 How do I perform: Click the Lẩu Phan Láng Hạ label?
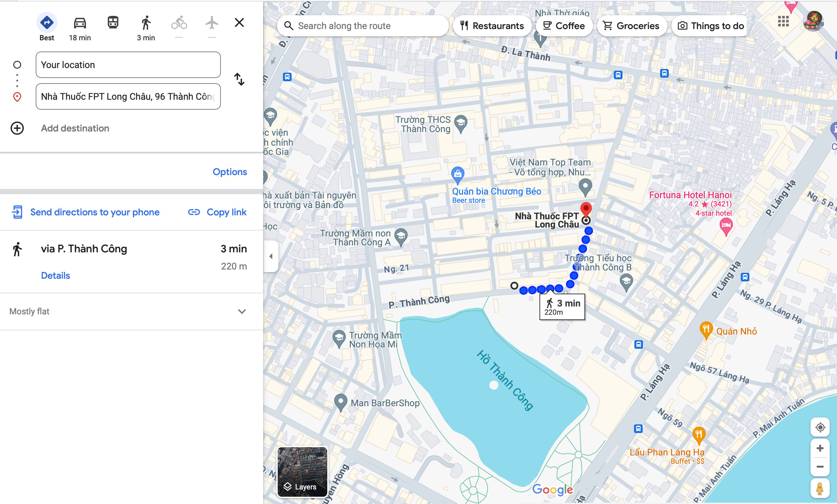pos(667,452)
